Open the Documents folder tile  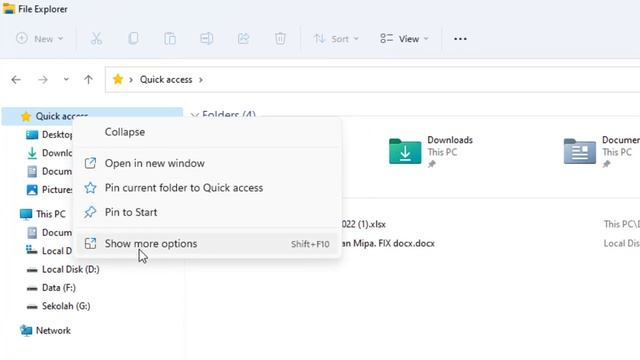tap(601, 151)
